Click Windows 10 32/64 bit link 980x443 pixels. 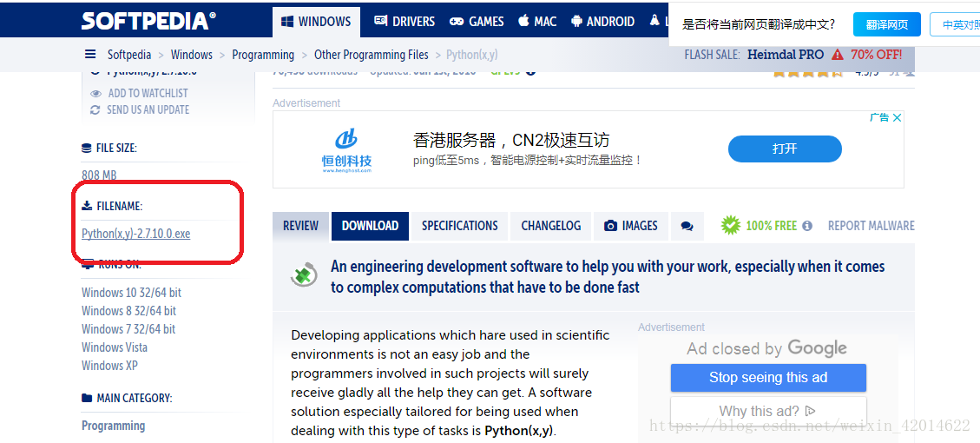(x=131, y=293)
